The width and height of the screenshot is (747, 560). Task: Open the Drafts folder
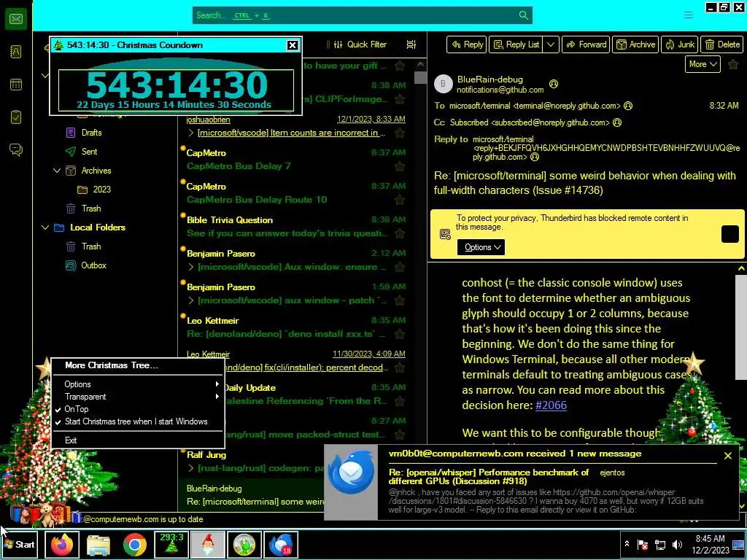(x=91, y=133)
